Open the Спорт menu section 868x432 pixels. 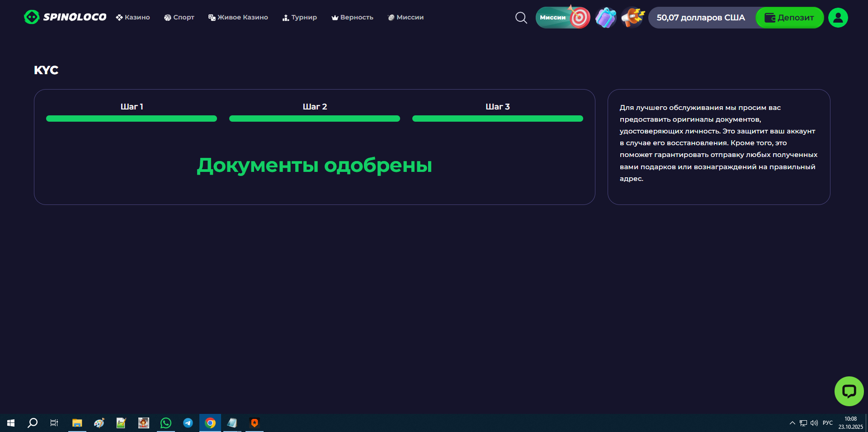179,18
